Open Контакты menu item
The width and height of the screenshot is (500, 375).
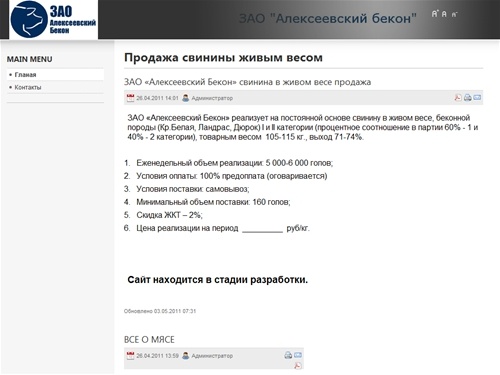coord(55,87)
